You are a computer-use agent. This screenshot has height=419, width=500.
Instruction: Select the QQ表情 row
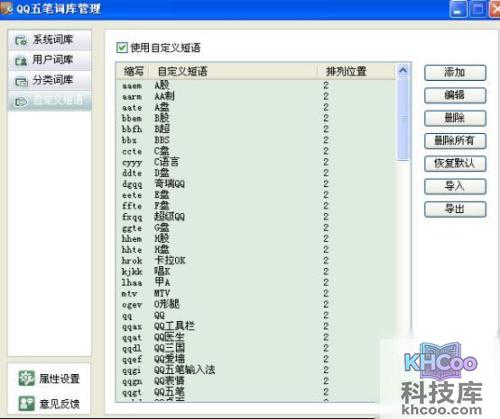(x=256, y=381)
